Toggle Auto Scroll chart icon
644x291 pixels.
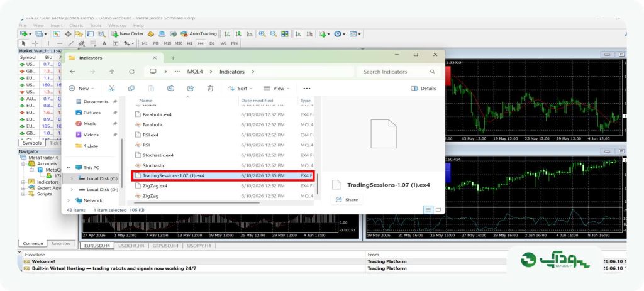tap(298, 34)
